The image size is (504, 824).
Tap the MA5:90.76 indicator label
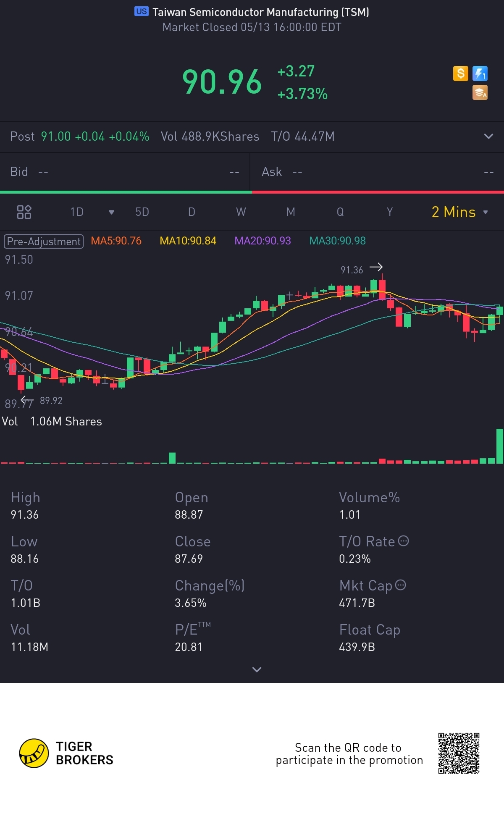116,241
